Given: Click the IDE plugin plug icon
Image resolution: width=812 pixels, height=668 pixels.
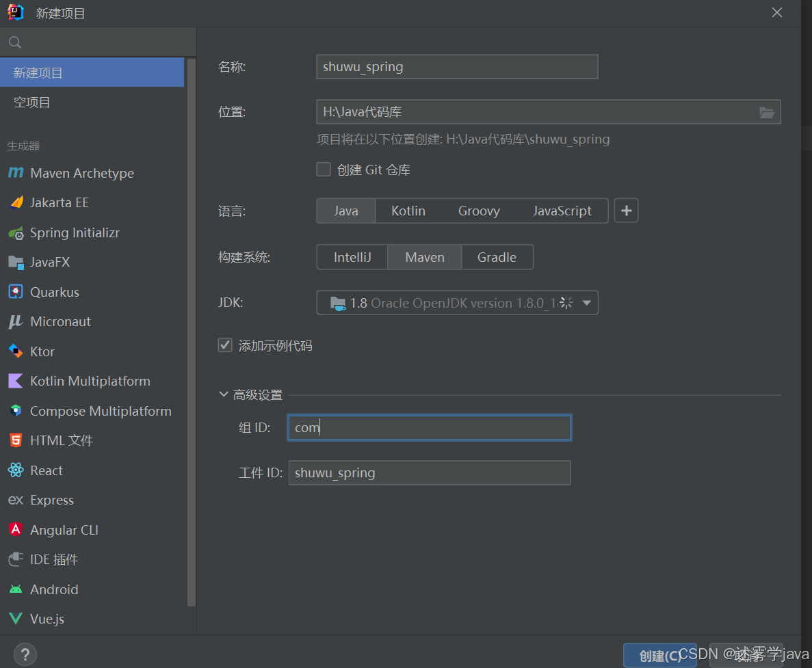Looking at the screenshot, I should pyautogui.click(x=16, y=559).
